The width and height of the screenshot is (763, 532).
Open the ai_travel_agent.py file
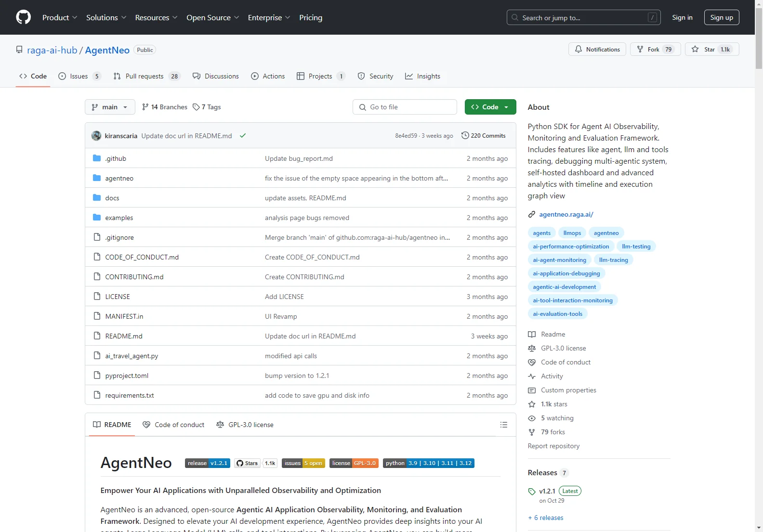click(132, 356)
